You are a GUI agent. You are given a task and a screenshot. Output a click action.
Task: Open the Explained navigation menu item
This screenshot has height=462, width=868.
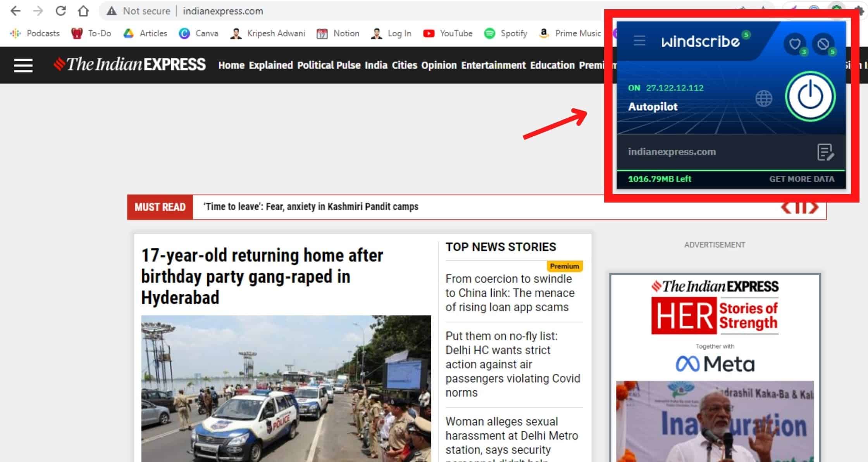pos(270,65)
